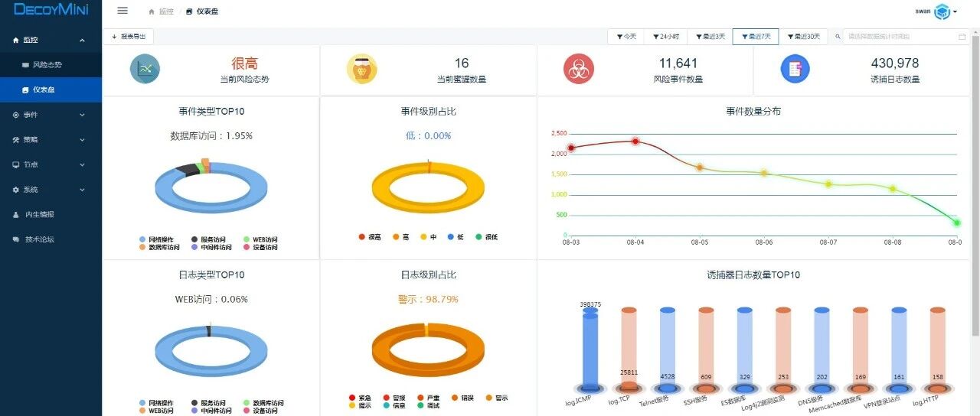Image resolution: width=980 pixels, height=416 pixels.
Task: Expand the 事件 sidebar menu
Action: point(51,115)
